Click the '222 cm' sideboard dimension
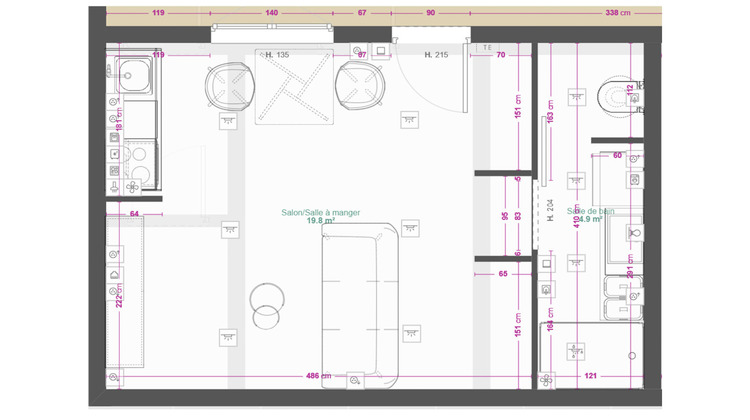This screenshot has width=750, height=420. [x=119, y=295]
